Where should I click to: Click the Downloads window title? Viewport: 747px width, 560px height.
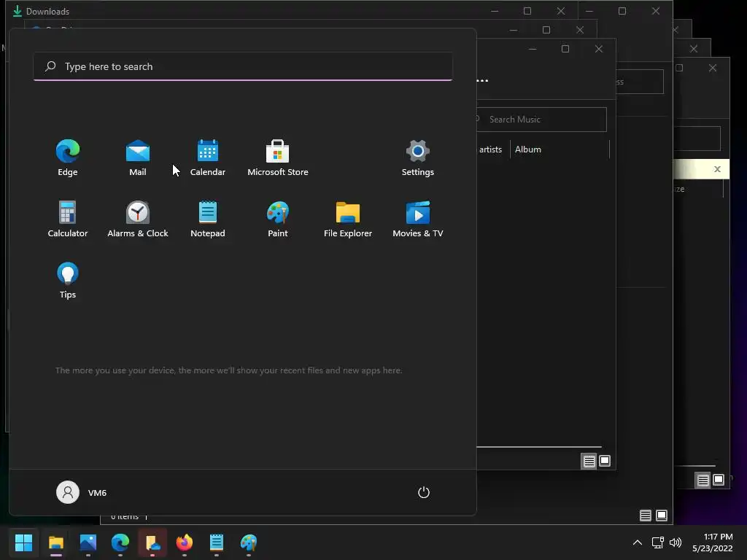[47, 12]
